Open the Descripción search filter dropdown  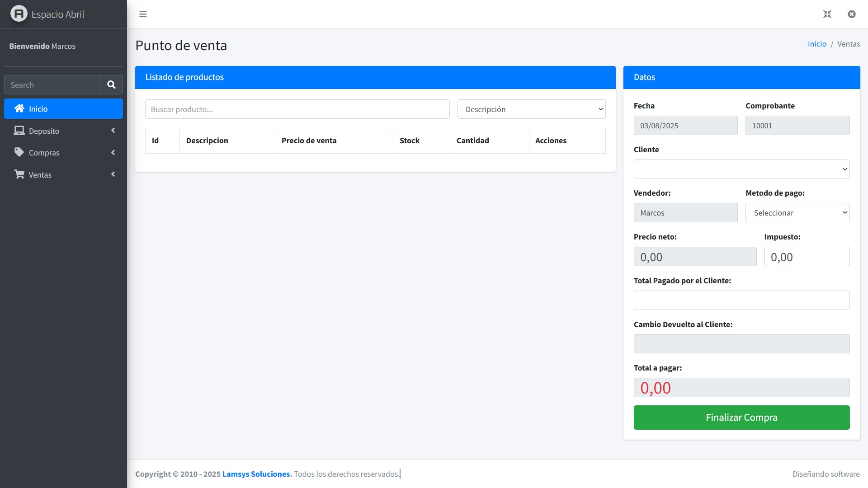(531, 109)
